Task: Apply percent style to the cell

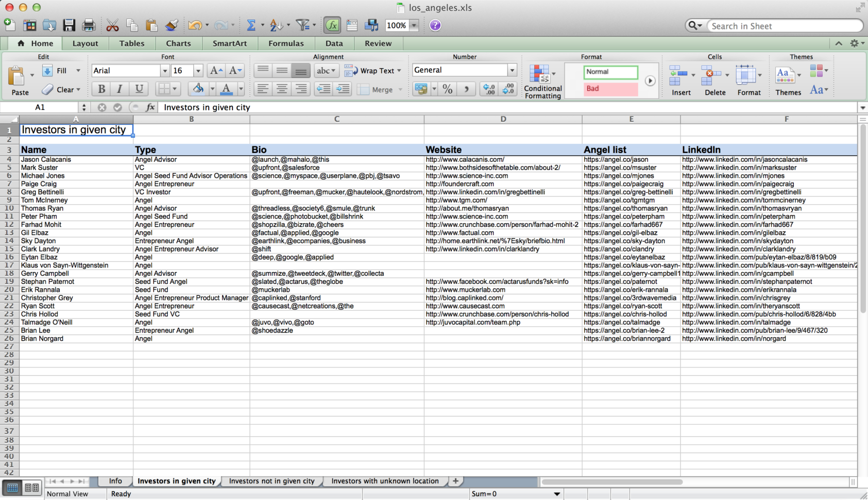Action: [x=447, y=89]
